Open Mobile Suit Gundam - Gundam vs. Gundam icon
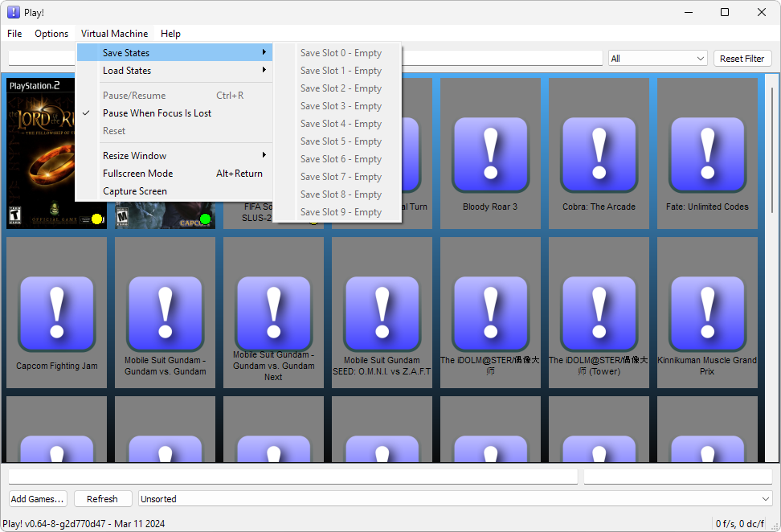This screenshot has width=781, height=532. click(165, 314)
